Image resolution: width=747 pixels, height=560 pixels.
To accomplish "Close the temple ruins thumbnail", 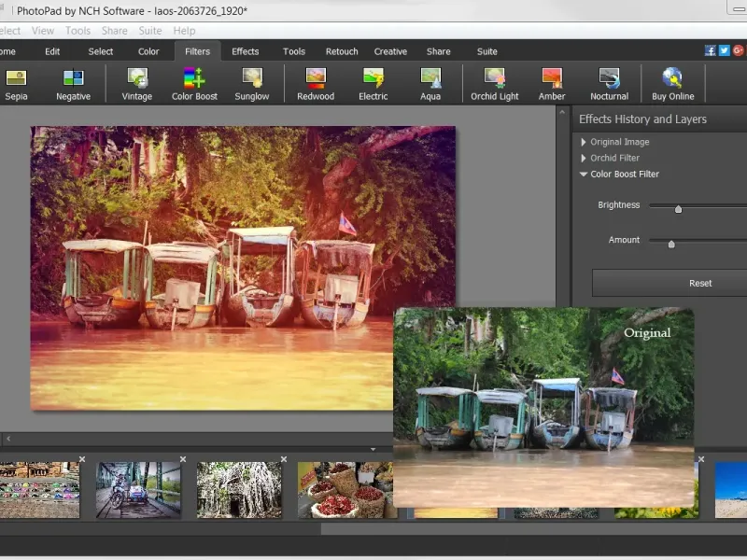I will point(284,459).
